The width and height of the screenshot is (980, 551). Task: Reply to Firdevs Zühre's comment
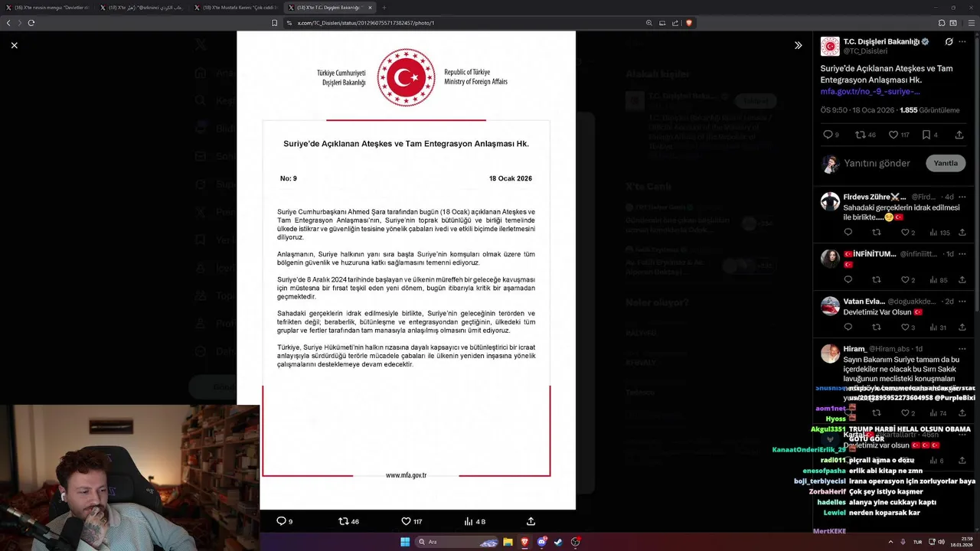click(848, 232)
